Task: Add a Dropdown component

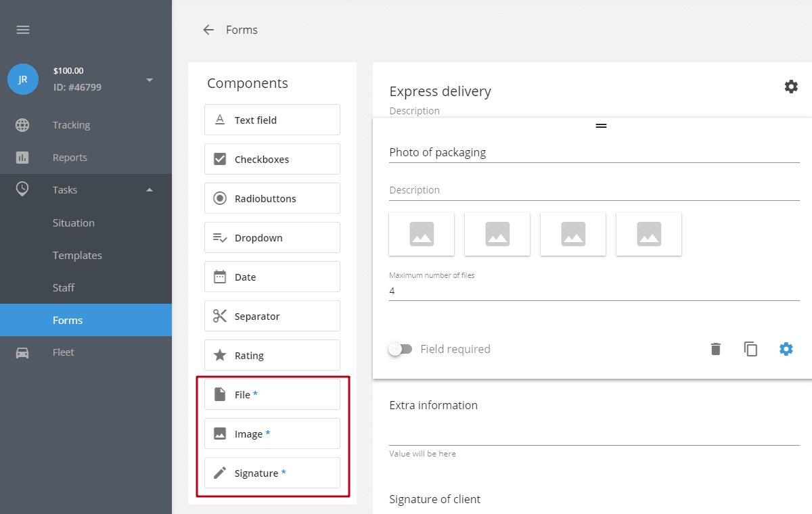Action: coord(272,237)
